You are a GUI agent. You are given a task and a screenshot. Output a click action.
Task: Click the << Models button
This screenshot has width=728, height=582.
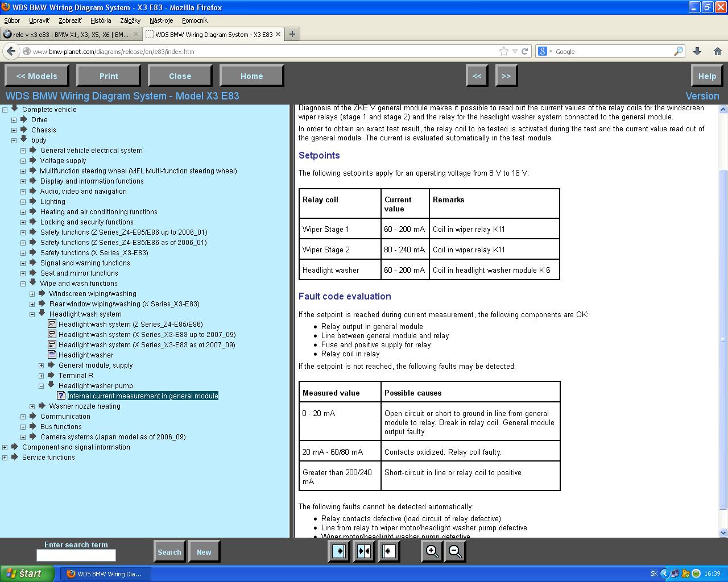[x=36, y=76]
